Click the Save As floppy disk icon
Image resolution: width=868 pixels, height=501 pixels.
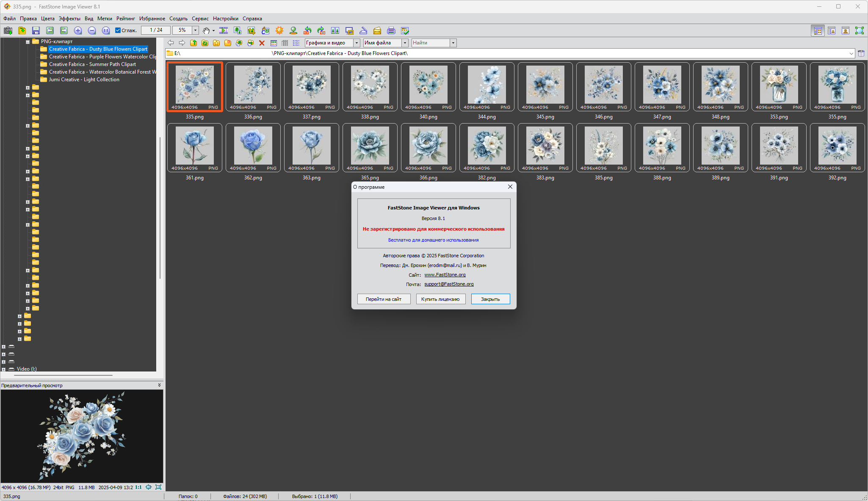pyautogui.click(x=36, y=30)
